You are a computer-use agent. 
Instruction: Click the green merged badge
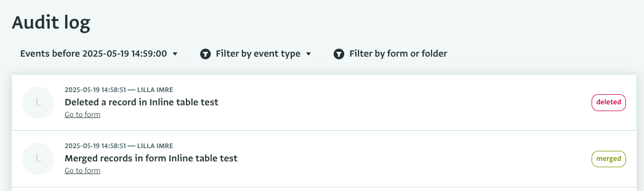click(x=609, y=159)
